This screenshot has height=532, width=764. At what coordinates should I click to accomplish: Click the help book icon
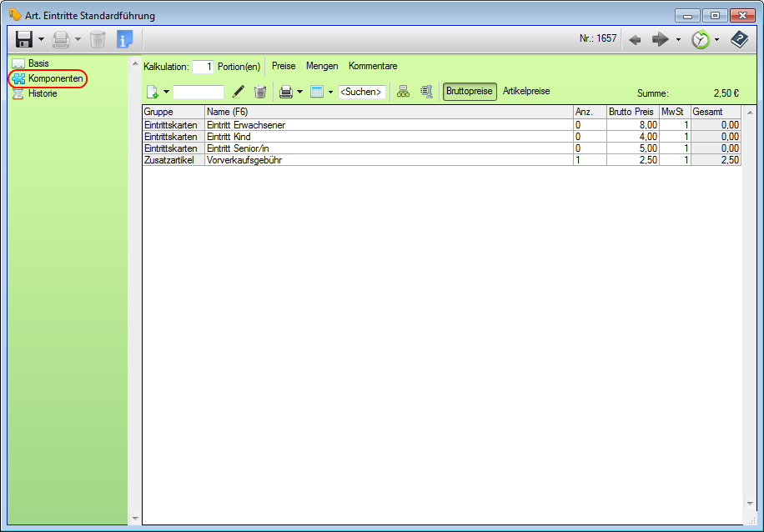739,39
